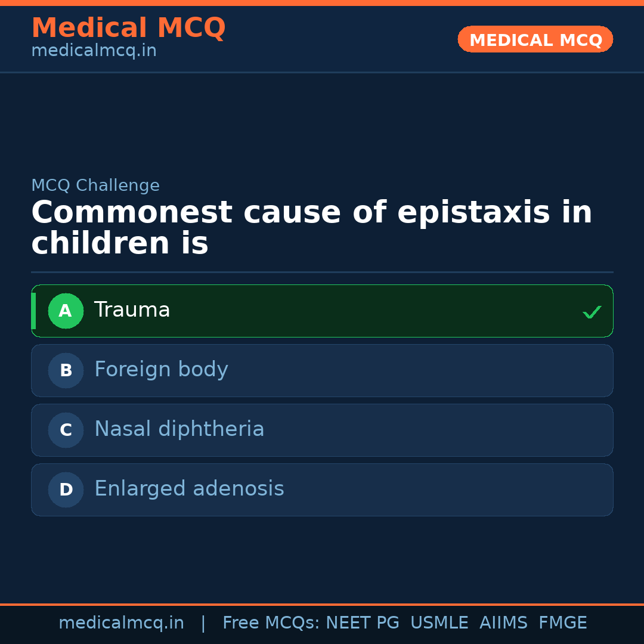Screen dimensions: 644x644
Task: Click the Free MCQs footer text
Action: coord(271,623)
